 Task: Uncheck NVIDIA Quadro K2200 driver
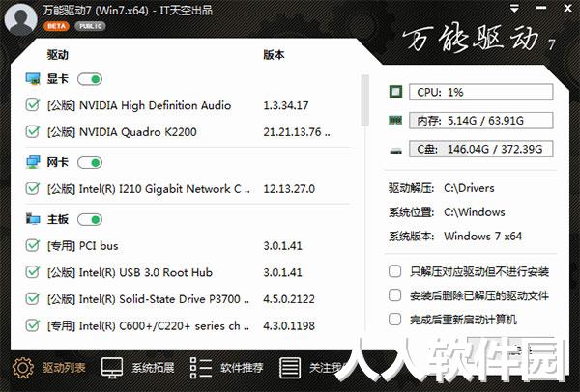pos(33,132)
